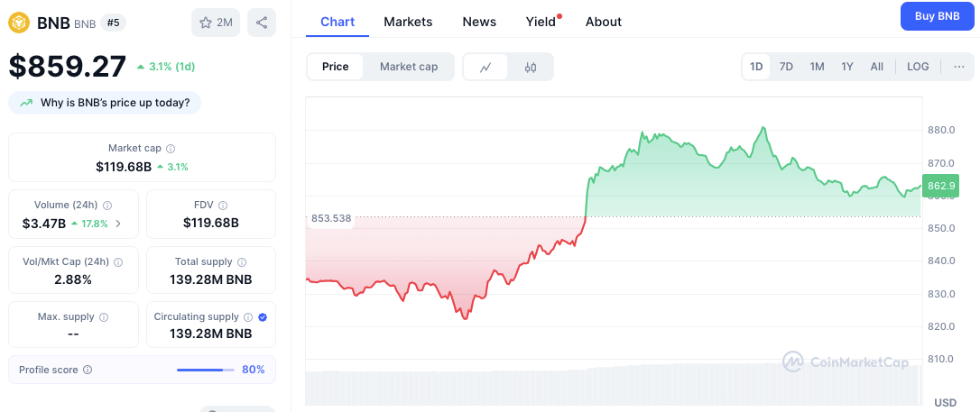Click the BNB coin logo icon
980x412 pixels.
[19, 23]
